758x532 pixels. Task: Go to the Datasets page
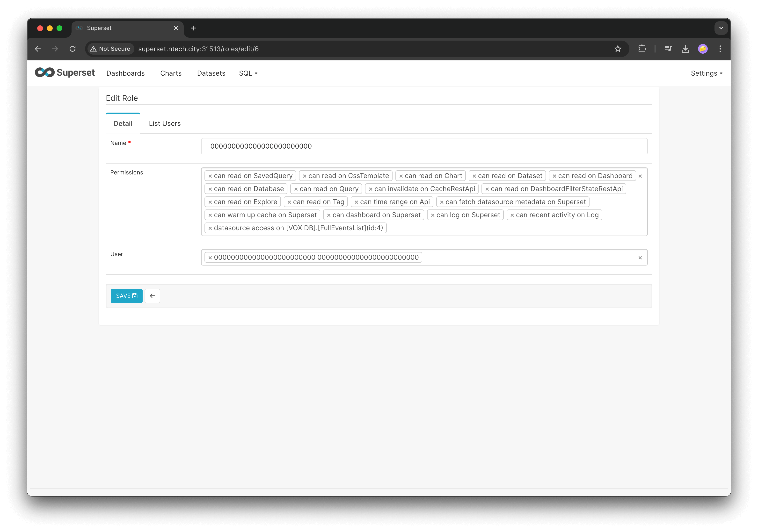tap(211, 73)
